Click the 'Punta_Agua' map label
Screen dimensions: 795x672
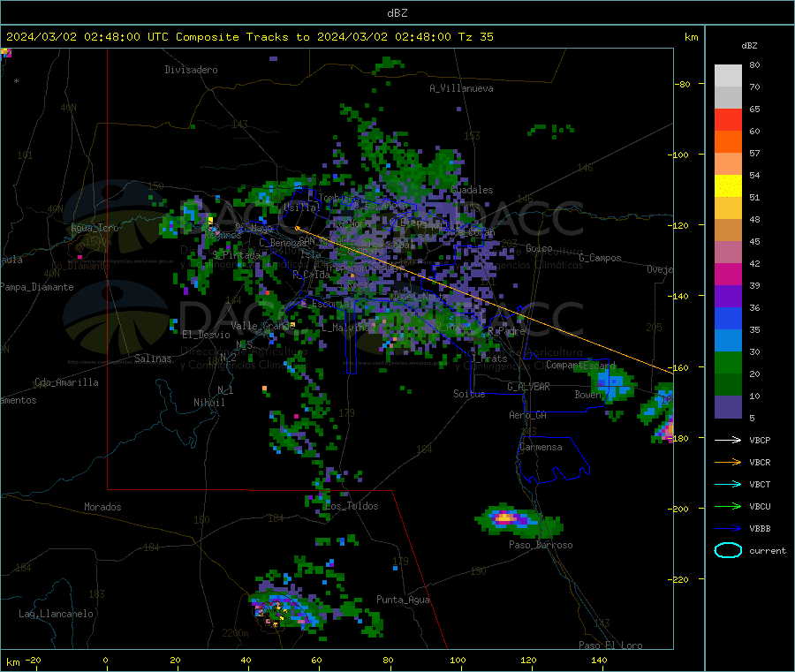pyautogui.click(x=403, y=600)
